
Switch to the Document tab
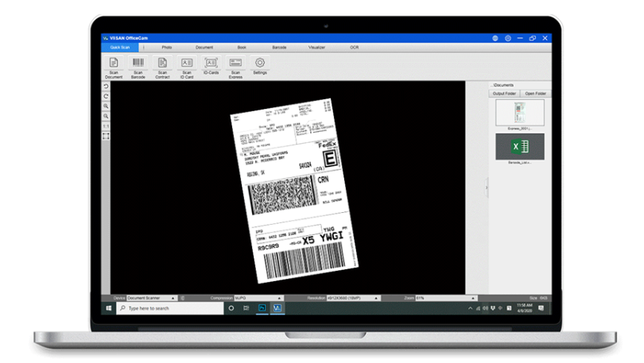(204, 48)
